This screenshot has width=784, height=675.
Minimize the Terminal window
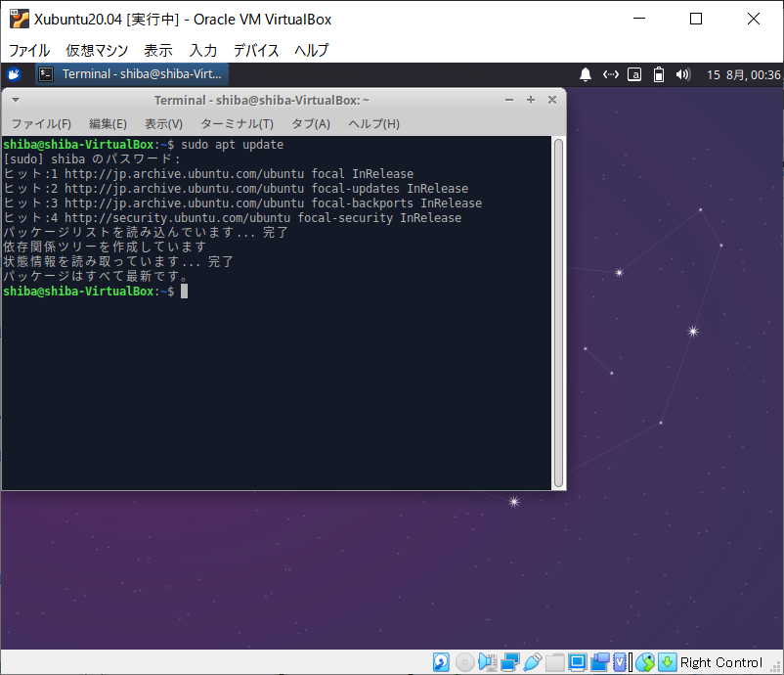(x=509, y=100)
